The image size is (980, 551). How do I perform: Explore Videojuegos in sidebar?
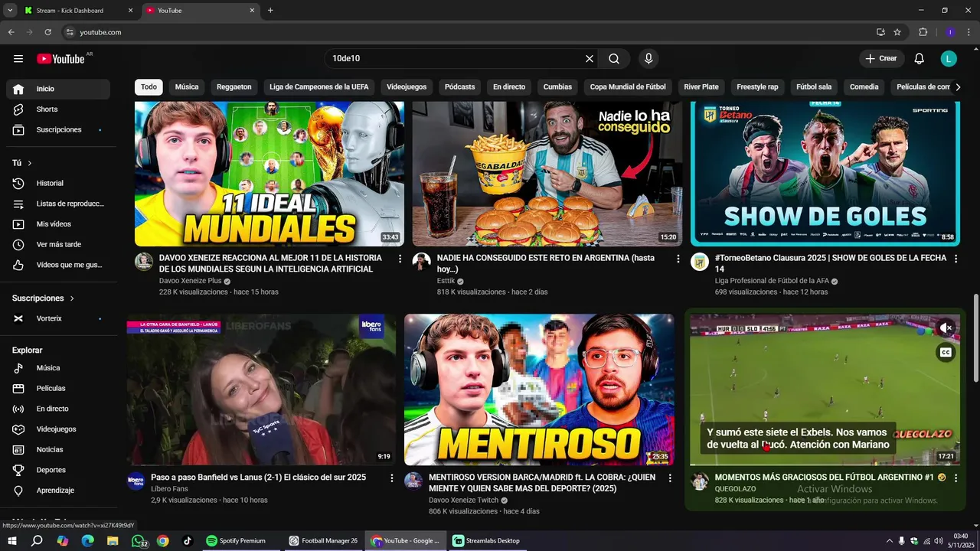(x=58, y=429)
